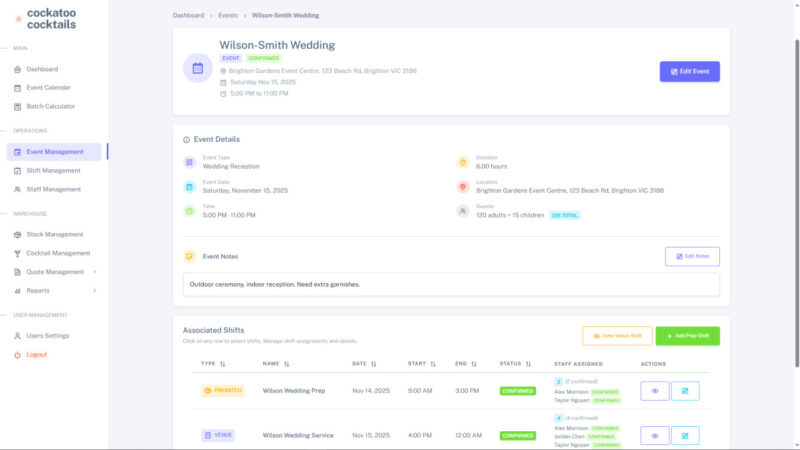800x450 pixels.
Task: Open Cocktail Management from sidebar
Action: click(x=58, y=253)
